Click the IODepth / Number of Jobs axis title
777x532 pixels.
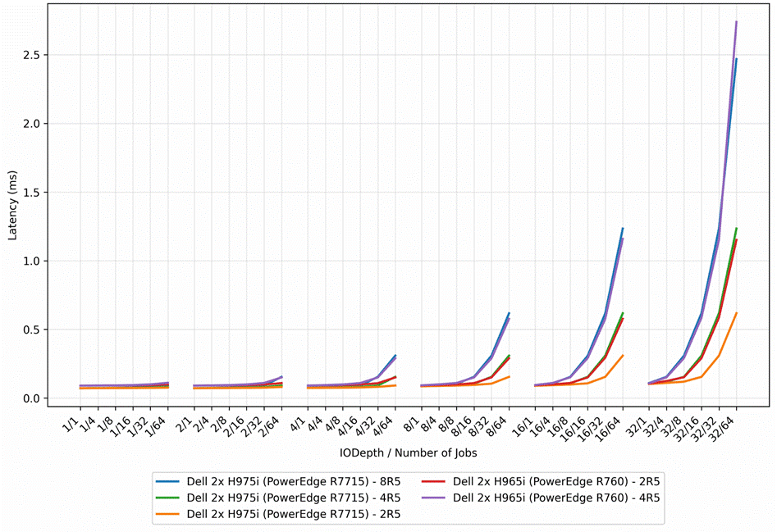tap(409, 452)
